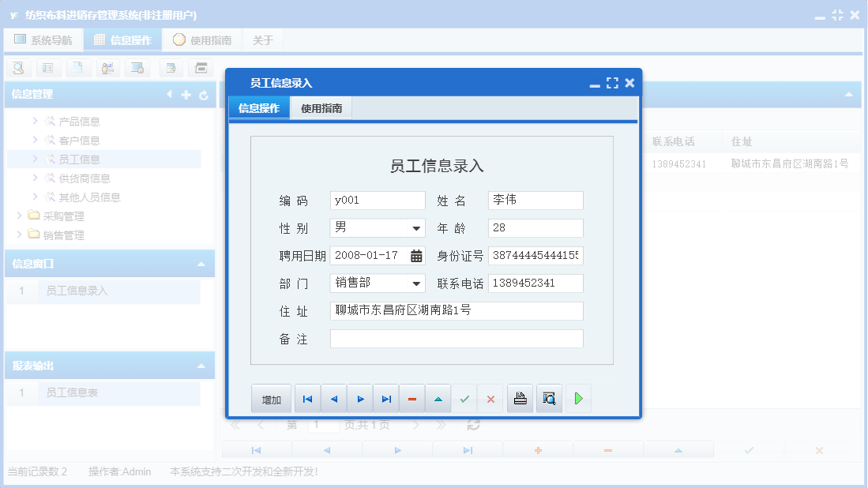
Task: Confirm changes using the green checkmark icon
Action: (464, 399)
